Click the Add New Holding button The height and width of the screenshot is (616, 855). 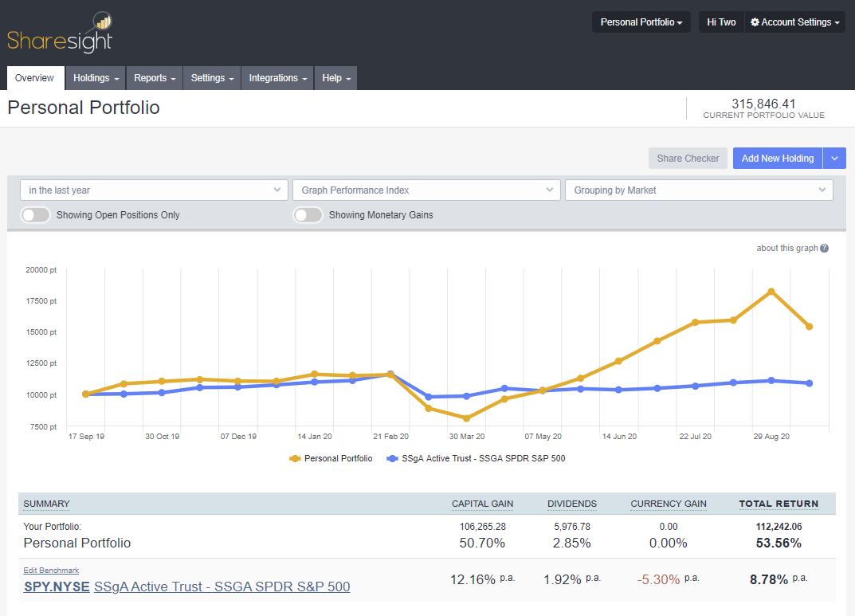click(x=778, y=158)
